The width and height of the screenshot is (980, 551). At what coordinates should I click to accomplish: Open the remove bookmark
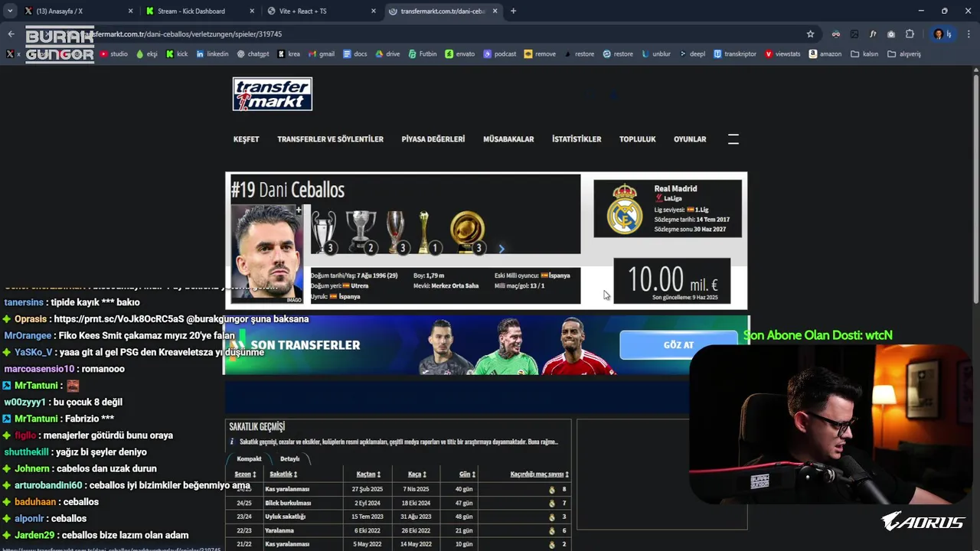[x=540, y=54]
